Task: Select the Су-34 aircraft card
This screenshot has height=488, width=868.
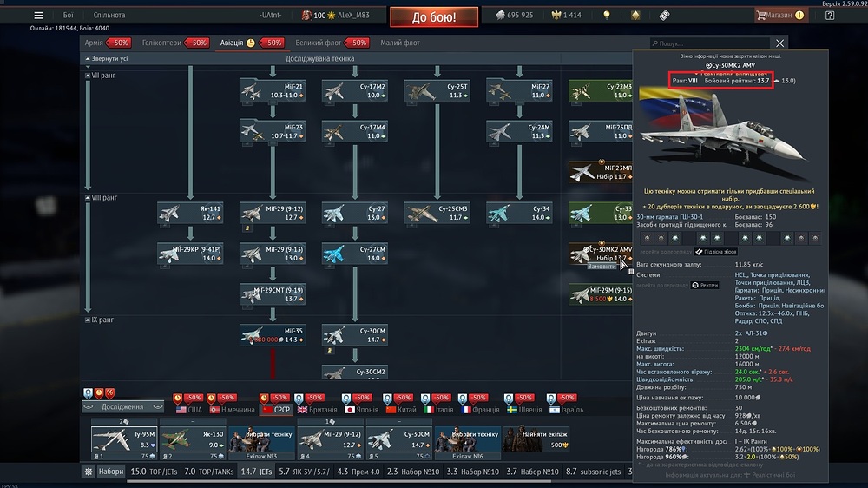Action: [x=519, y=214]
